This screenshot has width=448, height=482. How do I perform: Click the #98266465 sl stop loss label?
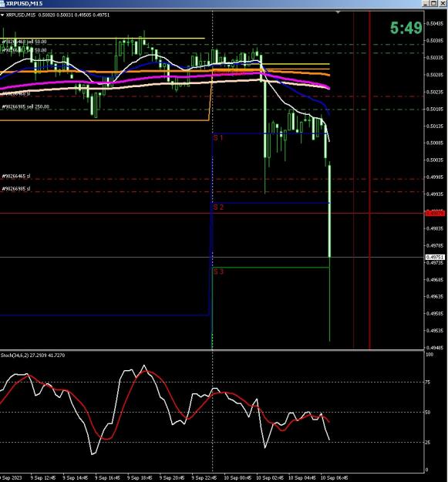click(16, 176)
